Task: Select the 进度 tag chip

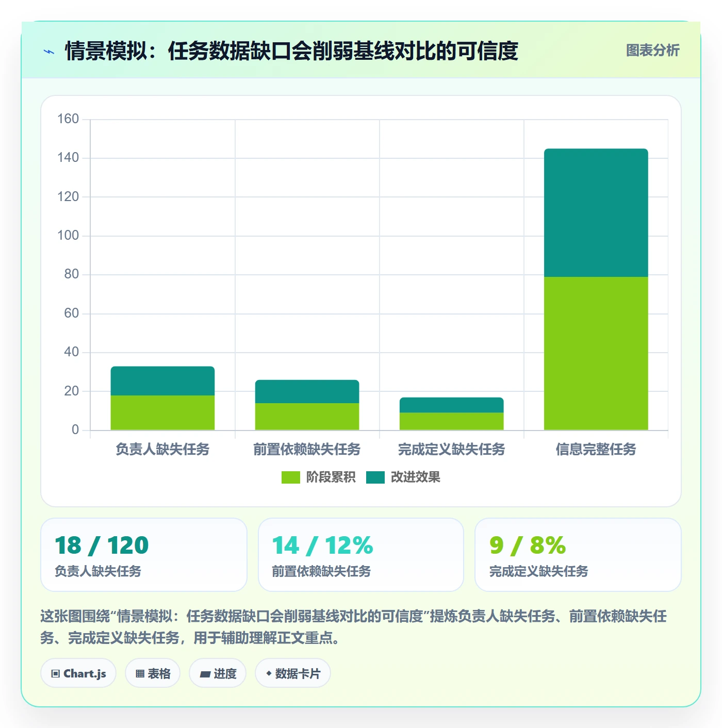Action: point(218,673)
